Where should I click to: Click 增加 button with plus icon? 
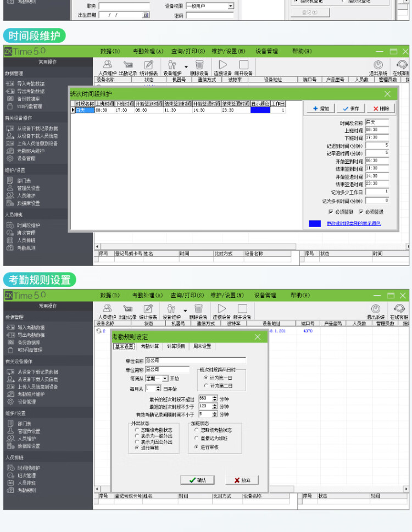tap(320, 109)
